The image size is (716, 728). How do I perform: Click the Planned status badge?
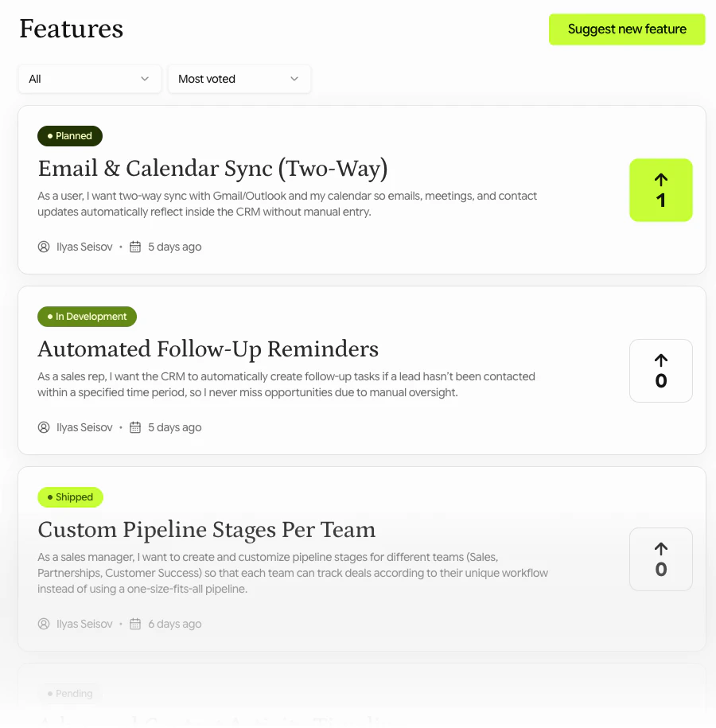point(70,135)
